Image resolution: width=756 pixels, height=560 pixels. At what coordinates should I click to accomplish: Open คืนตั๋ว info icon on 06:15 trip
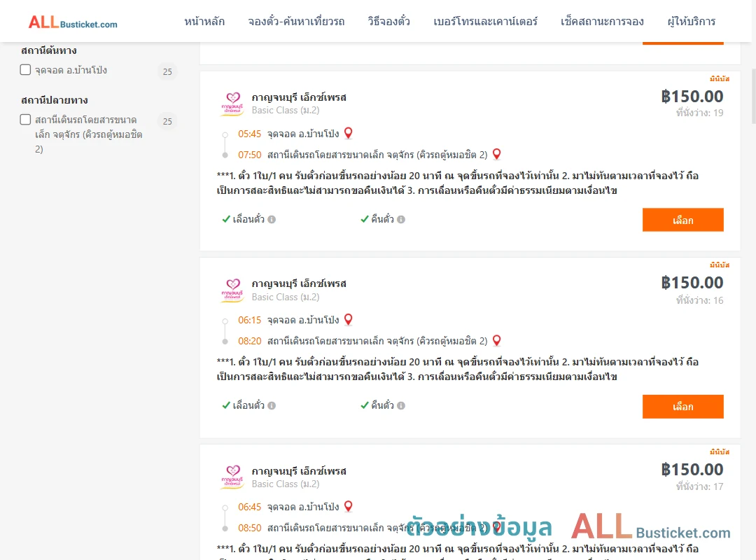(401, 406)
